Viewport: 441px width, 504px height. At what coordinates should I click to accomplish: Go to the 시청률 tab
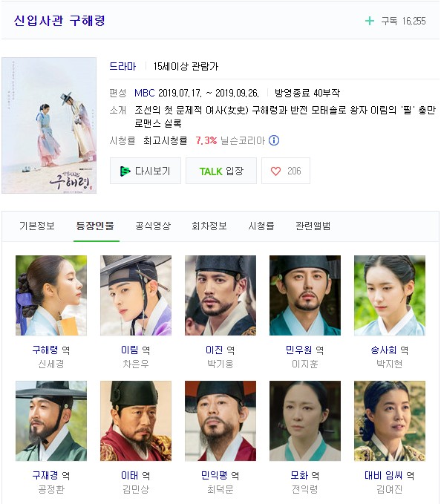click(x=261, y=226)
